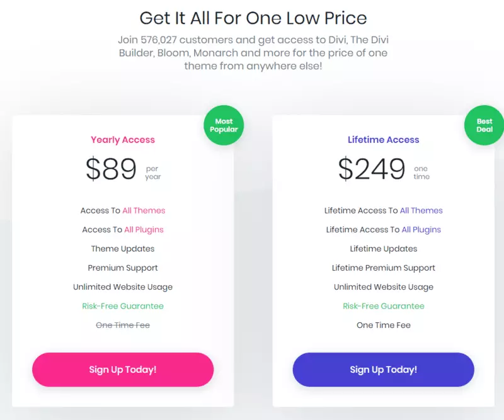Viewport: 504px width, 420px height.
Task: Click Theme Updates in the Yearly Access card
Action: click(x=123, y=249)
